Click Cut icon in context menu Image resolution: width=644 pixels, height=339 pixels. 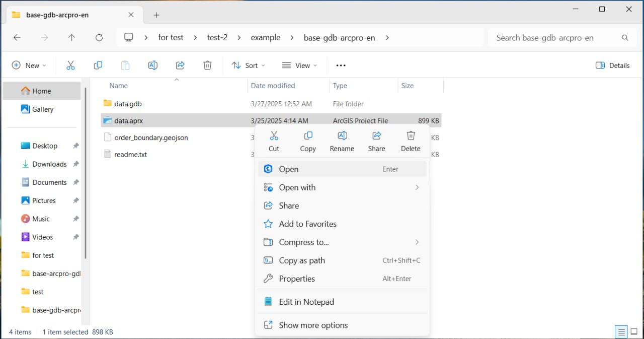[x=274, y=136]
